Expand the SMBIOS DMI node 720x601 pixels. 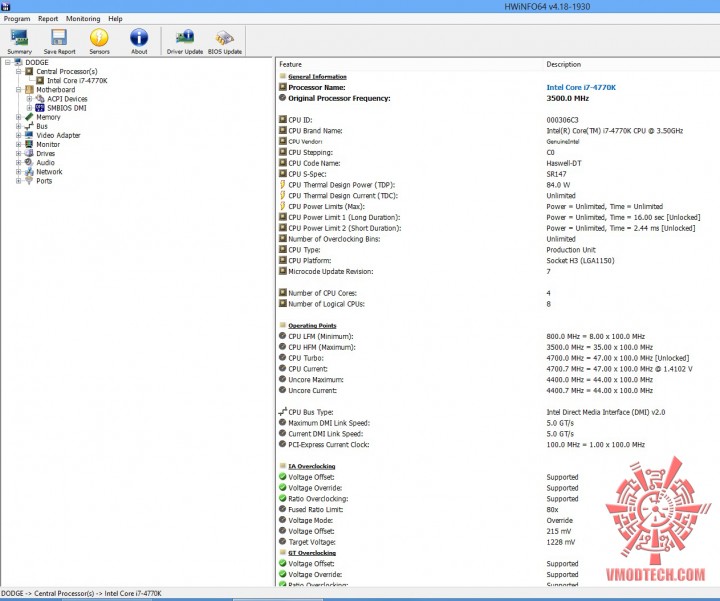29,108
